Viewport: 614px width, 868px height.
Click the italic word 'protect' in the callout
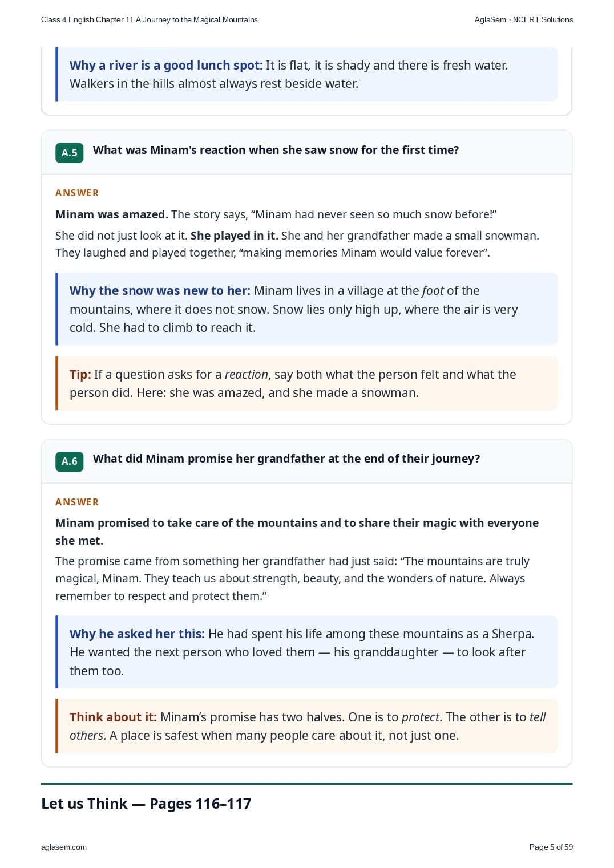pyautogui.click(x=421, y=717)
